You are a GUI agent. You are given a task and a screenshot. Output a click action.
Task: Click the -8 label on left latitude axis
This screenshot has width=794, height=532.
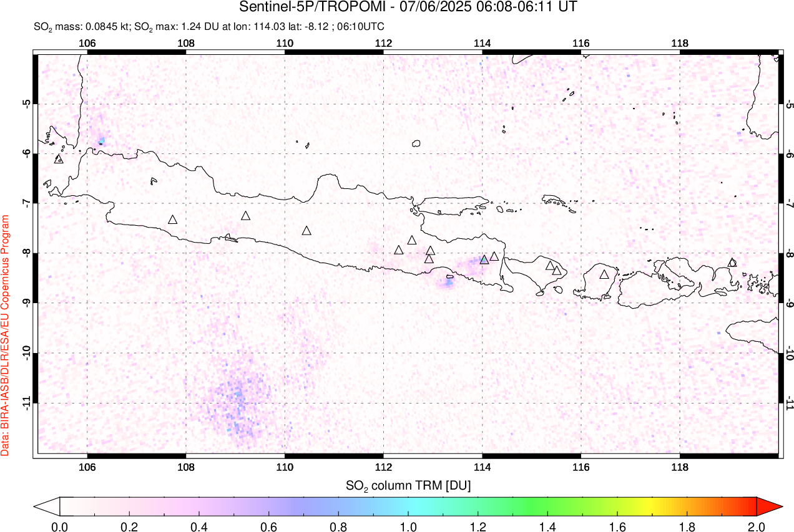pyautogui.click(x=27, y=253)
